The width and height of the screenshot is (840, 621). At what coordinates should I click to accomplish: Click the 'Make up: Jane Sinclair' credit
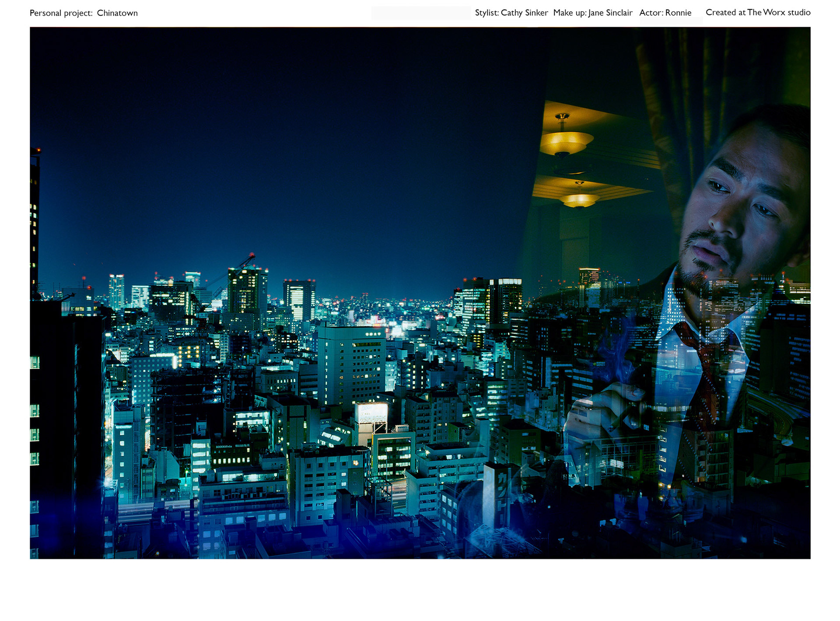click(x=592, y=13)
